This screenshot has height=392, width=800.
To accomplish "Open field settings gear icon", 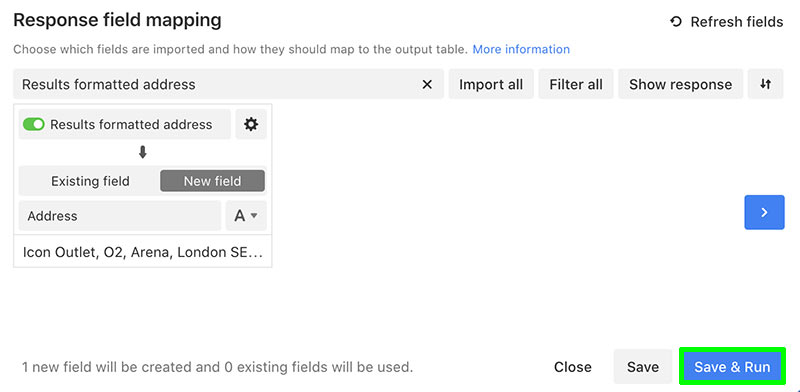I will 251,124.
